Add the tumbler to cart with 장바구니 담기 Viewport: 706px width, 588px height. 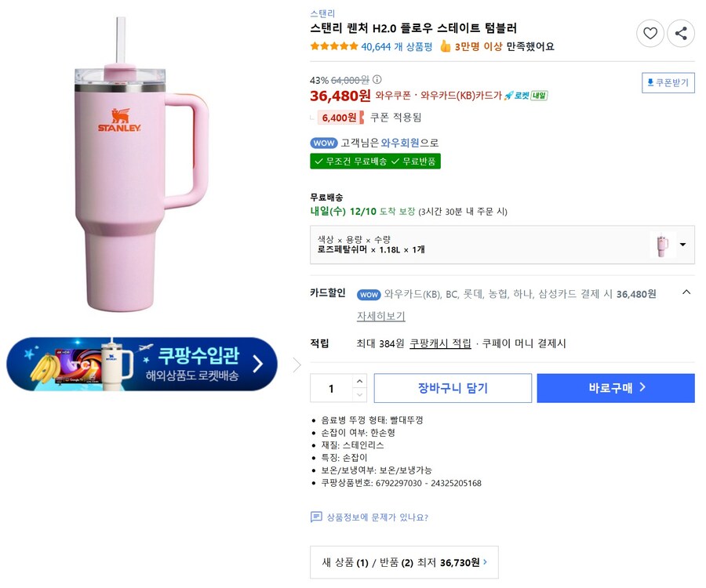(453, 387)
